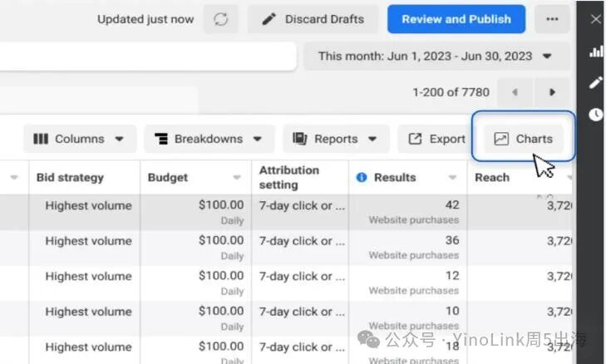Go to next page of results
This screenshot has width=606, height=364.
point(552,92)
